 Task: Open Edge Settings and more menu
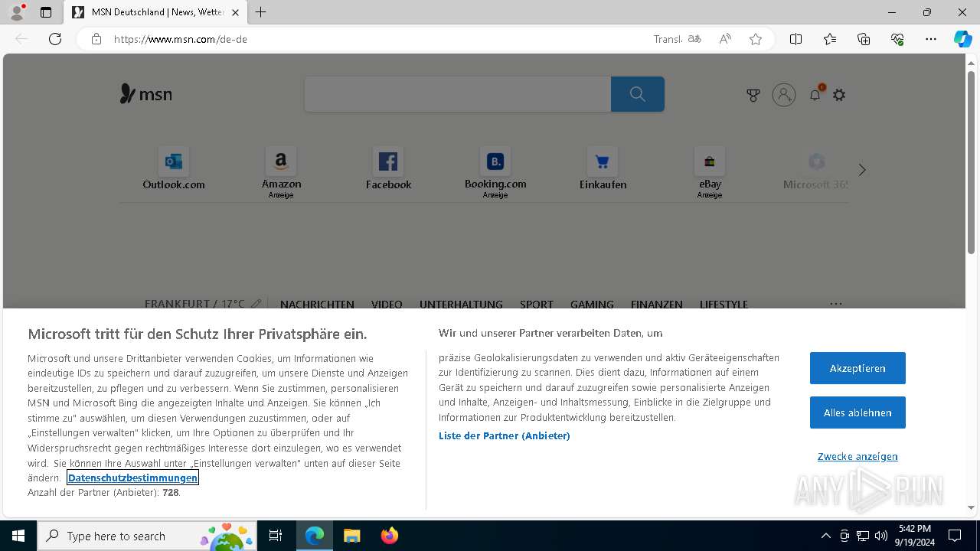931,39
